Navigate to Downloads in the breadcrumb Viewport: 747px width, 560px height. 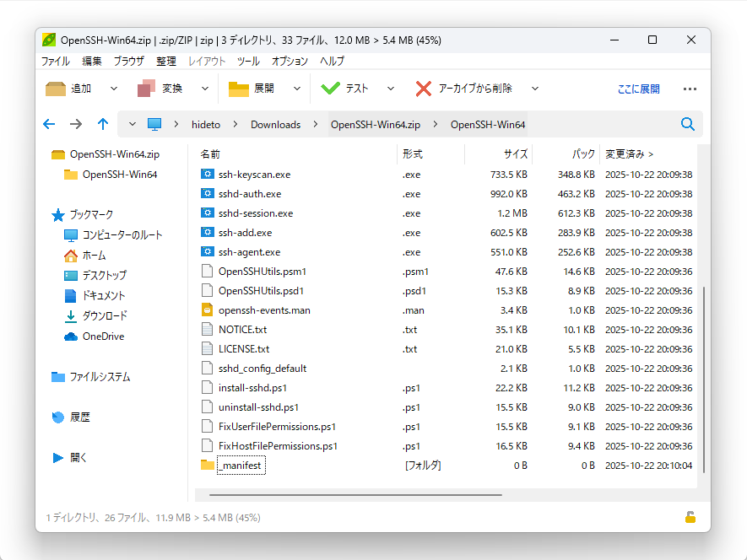pyautogui.click(x=275, y=124)
